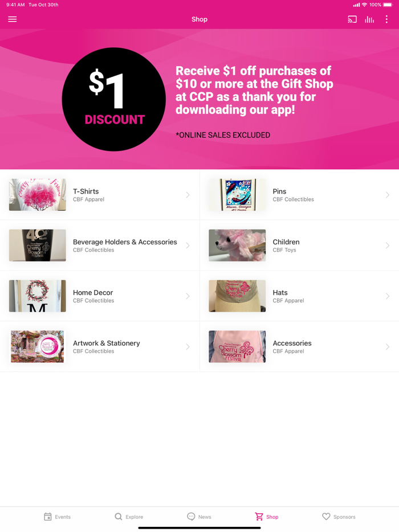Open the Home Decor category
This screenshot has height=532, width=399.
(100, 296)
